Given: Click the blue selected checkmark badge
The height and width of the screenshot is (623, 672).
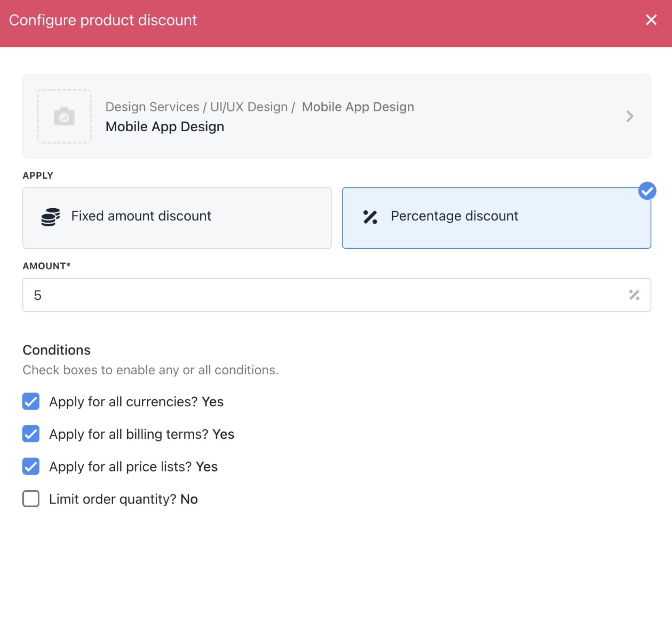Looking at the screenshot, I should pyautogui.click(x=647, y=191).
